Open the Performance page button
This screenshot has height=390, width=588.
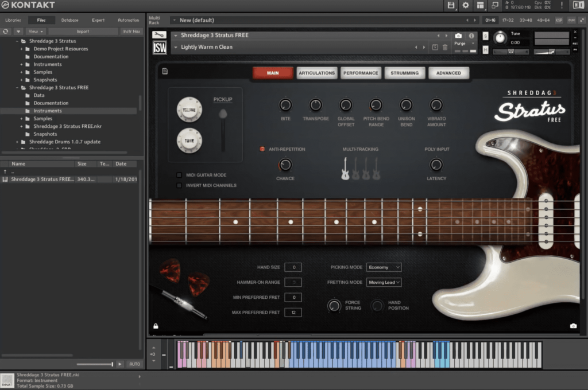pyautogui.click(x=361, y=73)
